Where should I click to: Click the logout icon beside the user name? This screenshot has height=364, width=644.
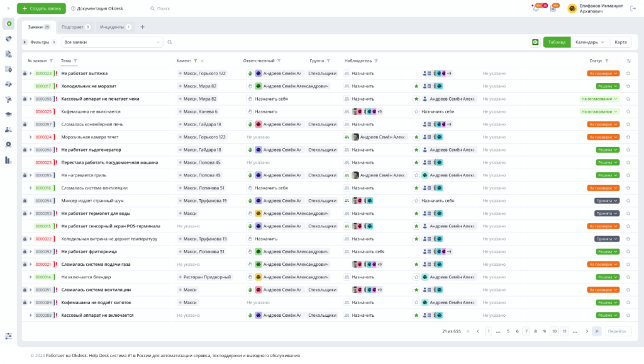point(634,8)
